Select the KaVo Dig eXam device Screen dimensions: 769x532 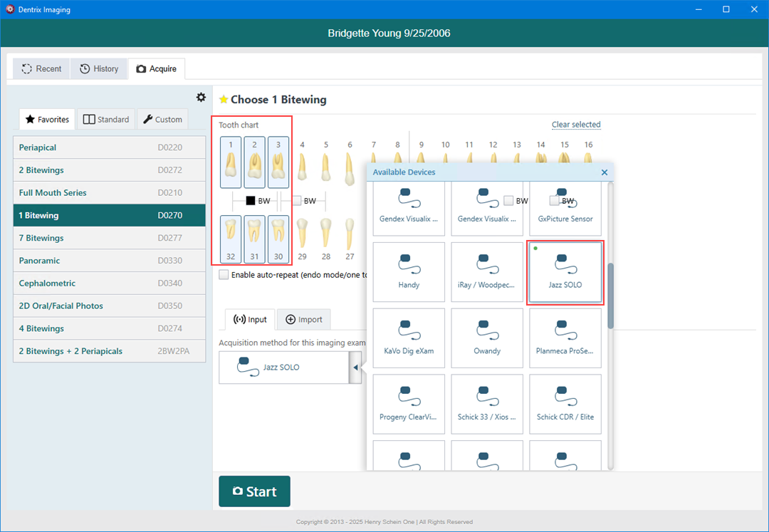click(409, 338)
